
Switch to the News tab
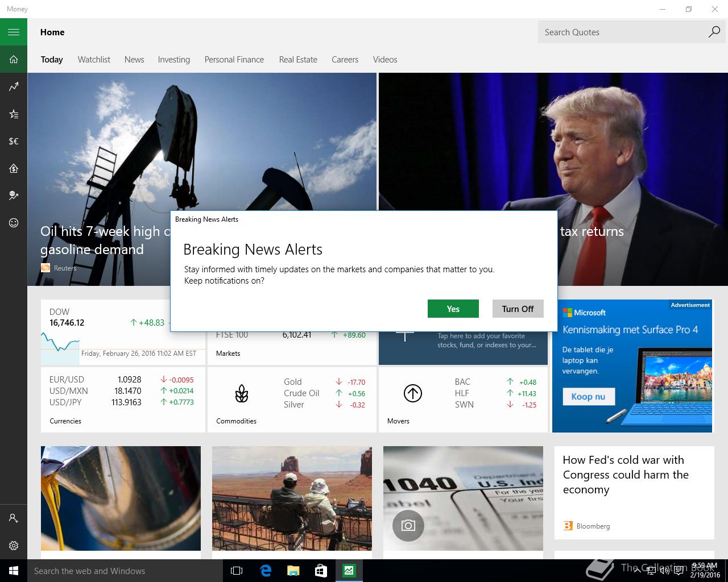[134, 60]
